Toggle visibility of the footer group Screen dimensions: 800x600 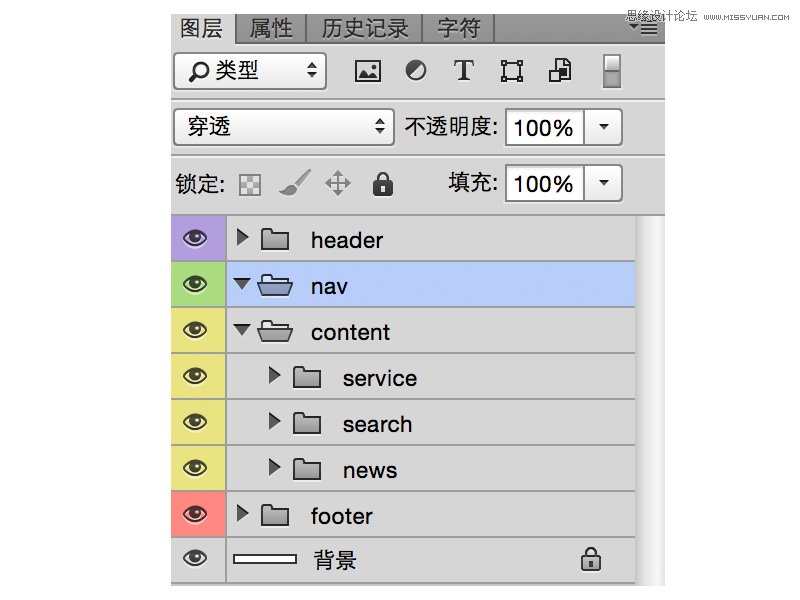click(x=197, y=514)
